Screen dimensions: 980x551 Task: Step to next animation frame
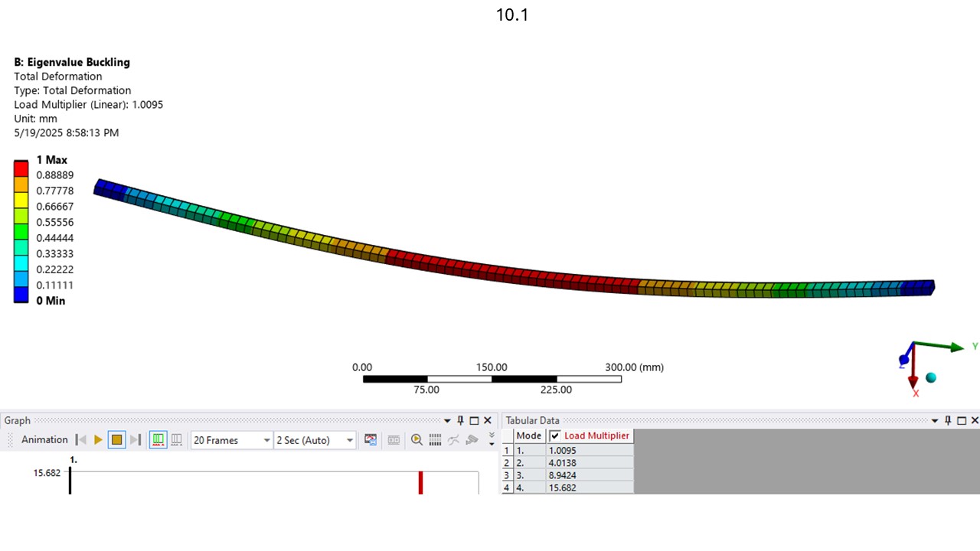click(136, 440)
